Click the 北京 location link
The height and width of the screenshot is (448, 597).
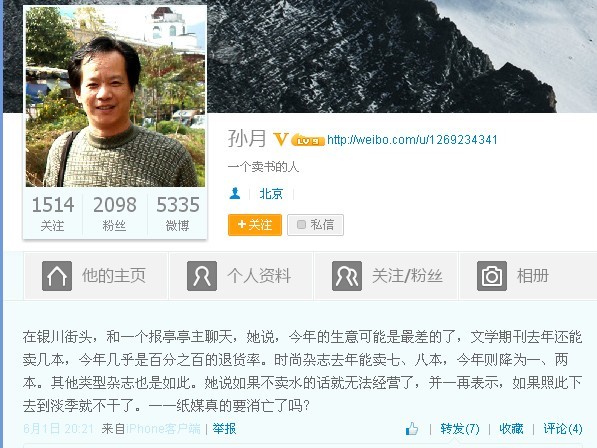coord(271,194)
